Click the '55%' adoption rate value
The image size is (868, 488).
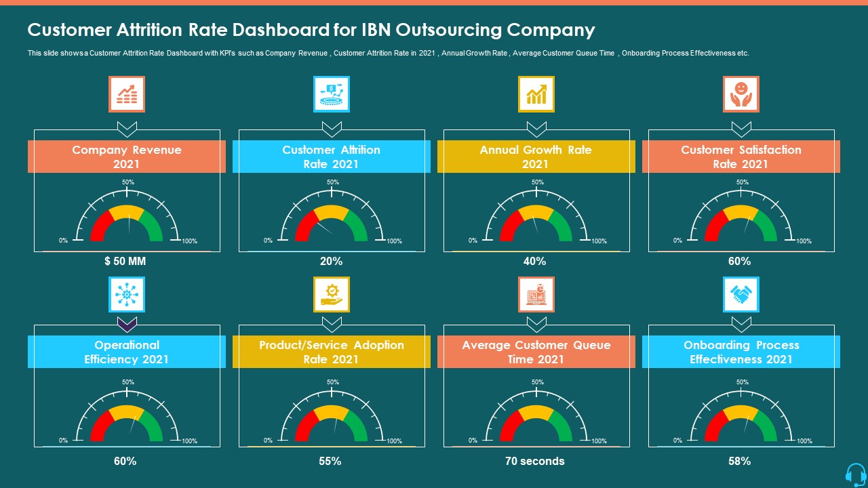click(x=330, y=461)
